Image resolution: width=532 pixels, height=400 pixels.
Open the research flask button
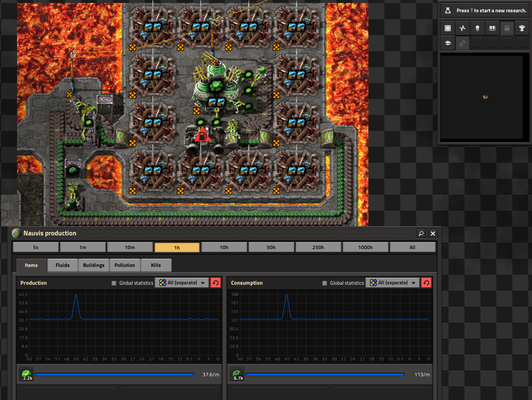(x=448, y=10)
